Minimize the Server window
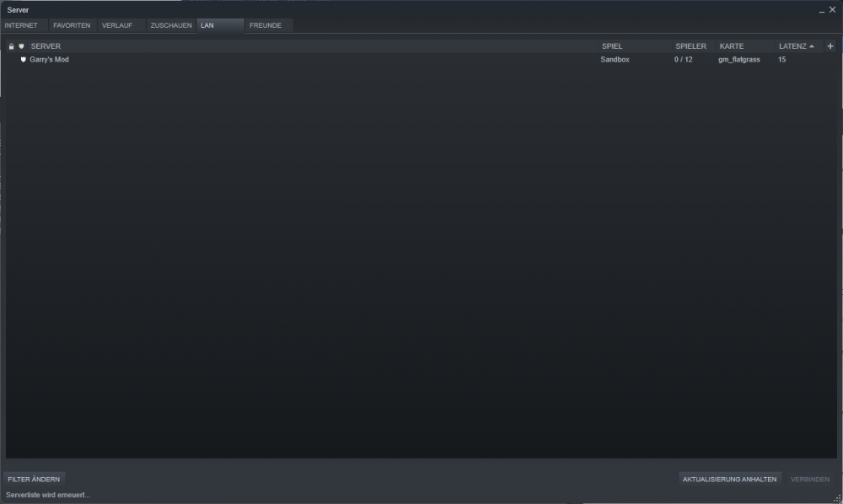The width and height of the screenshot is (843, 504). (821, 10)
